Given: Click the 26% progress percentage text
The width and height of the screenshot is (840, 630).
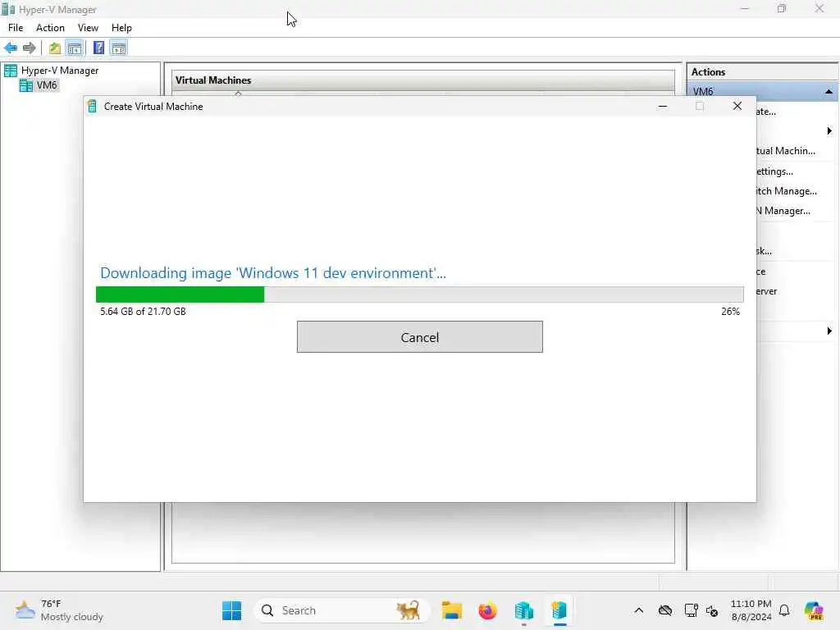Looking at the screenshot, I should (x=730, y=311).
